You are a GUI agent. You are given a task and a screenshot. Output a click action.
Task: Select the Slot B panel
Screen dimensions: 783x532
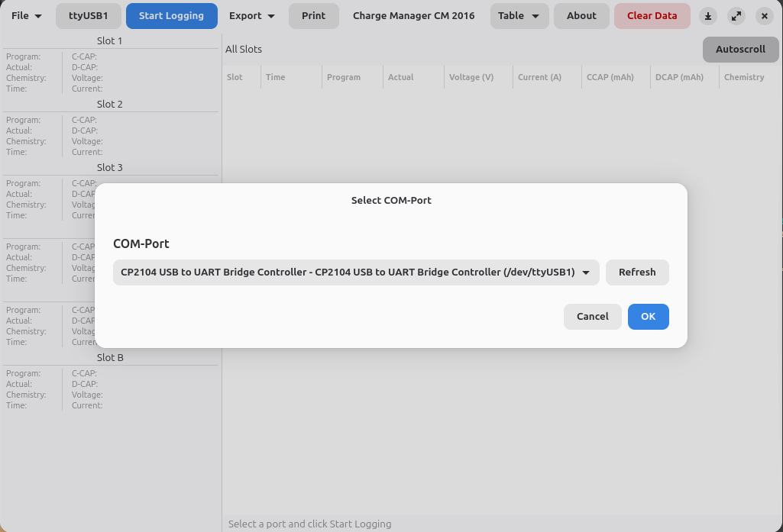[x=109, y=357]
